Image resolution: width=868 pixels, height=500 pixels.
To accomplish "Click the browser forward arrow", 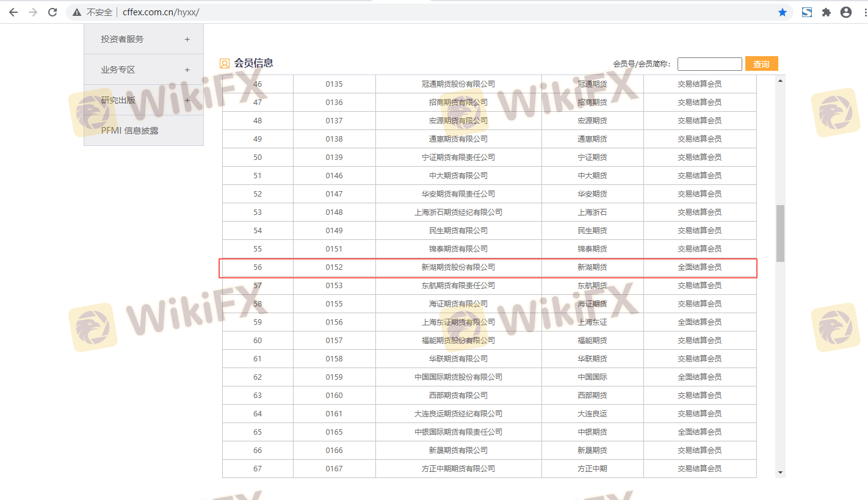I will coord(33,12).
